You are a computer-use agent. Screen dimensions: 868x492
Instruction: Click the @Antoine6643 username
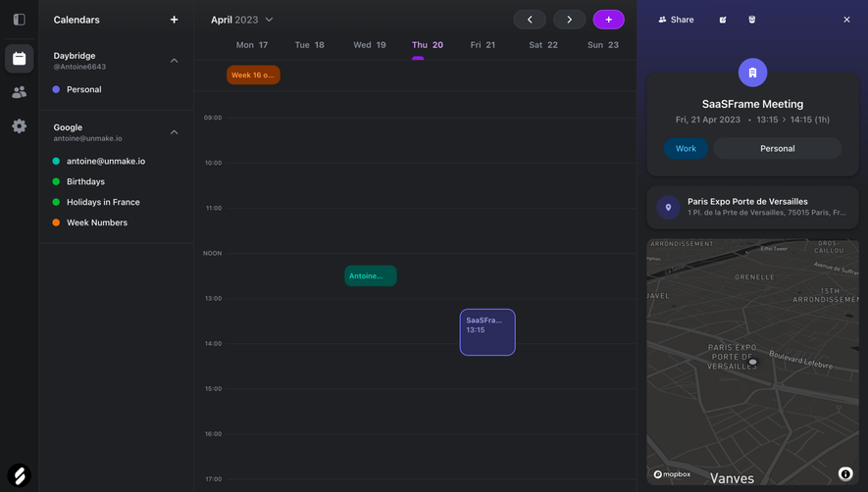pos(79,67)
